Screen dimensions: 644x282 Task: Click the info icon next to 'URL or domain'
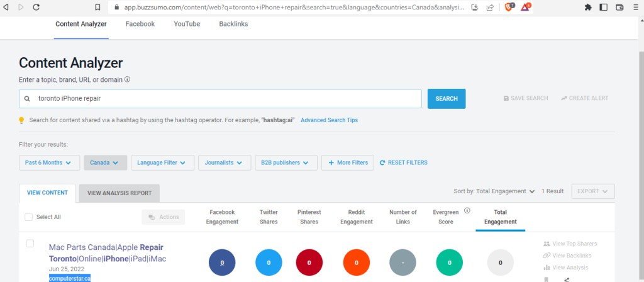point(127,79)
